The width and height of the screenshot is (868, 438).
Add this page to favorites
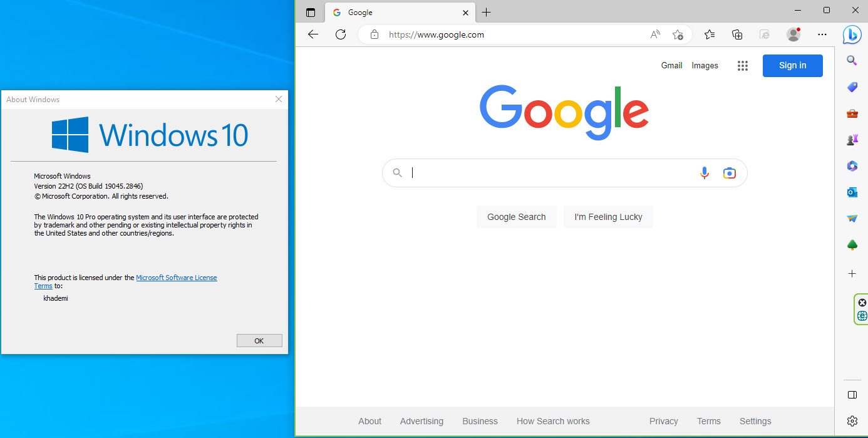point(678,35)
